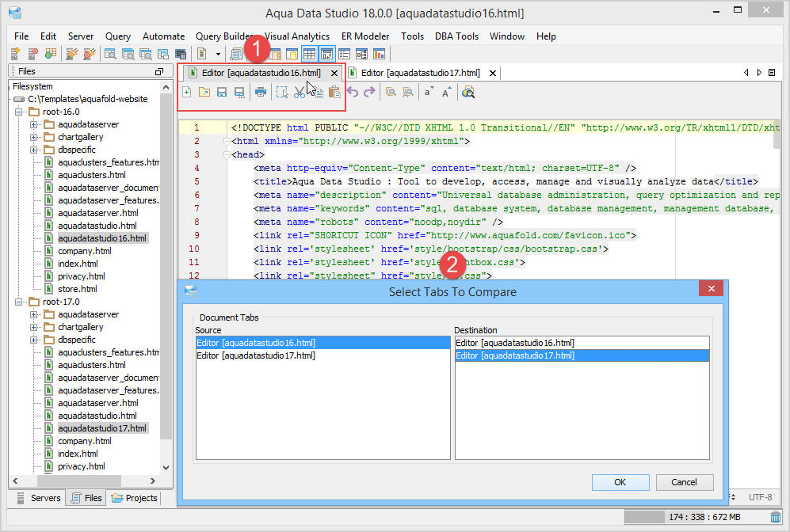
Task: Click the increase font size icon
Action: pyautogui.click(x=446, y=93)
